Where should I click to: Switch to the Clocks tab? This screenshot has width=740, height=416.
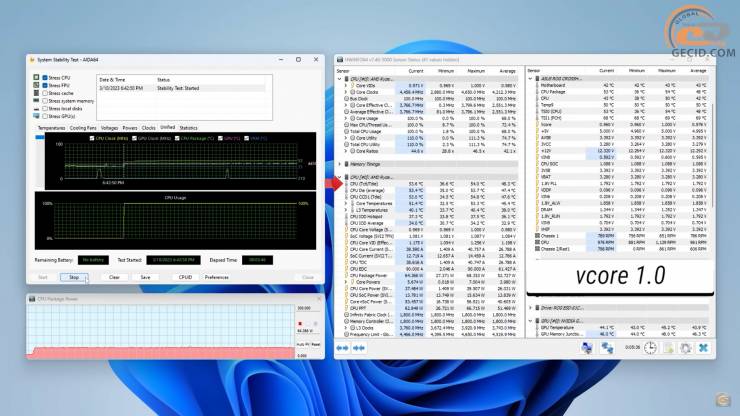coord(149,128)
